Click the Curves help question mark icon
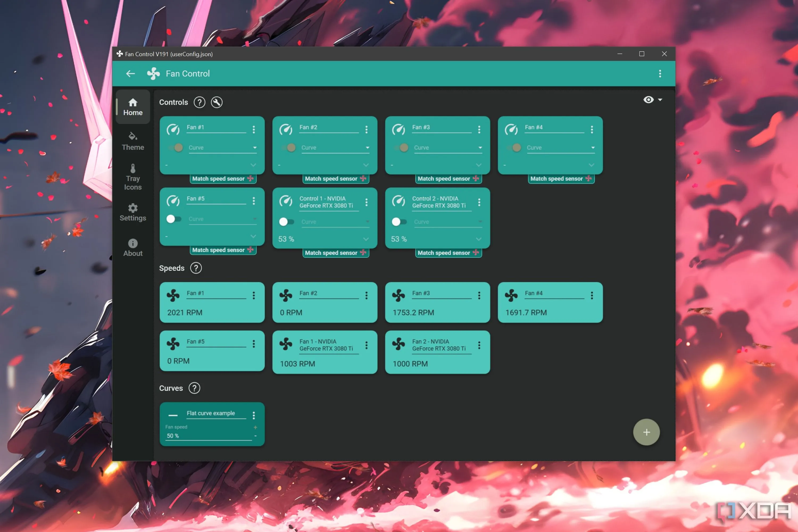The width and height of the screenshot is (798, 532). (194, 388)
